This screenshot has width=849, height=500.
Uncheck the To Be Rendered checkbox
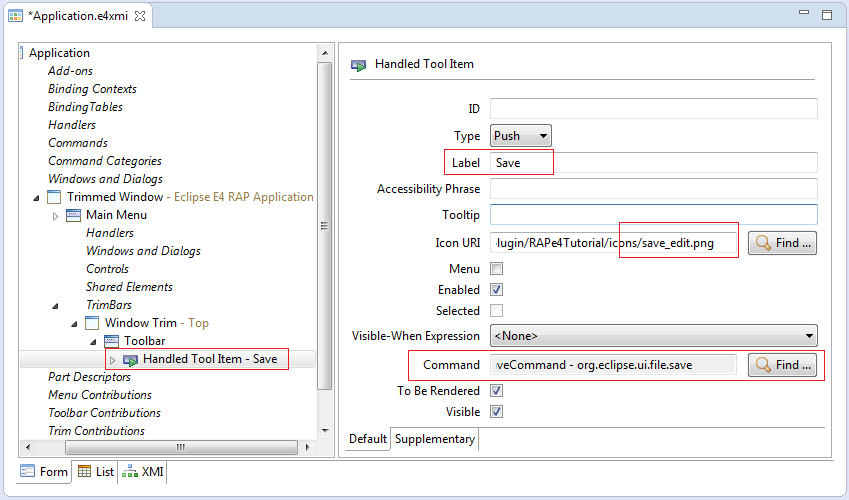pyautogui.click(x=497, y=391)
